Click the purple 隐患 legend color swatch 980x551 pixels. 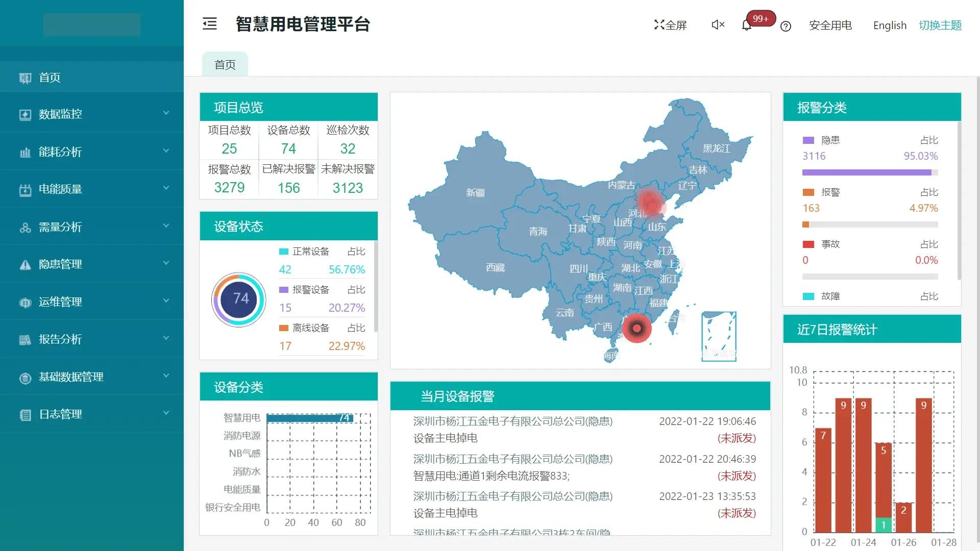pos(808,140)
